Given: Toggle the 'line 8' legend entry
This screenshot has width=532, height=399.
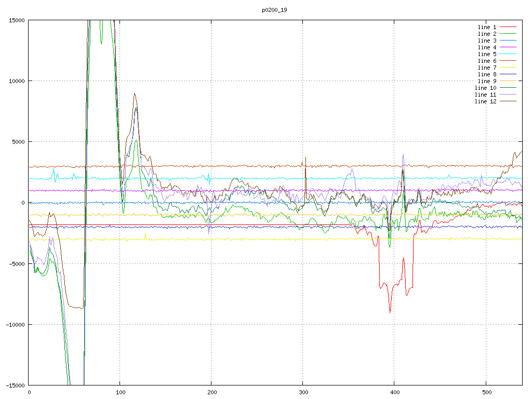Looking at the screenshot, I should tap(487, 74).
